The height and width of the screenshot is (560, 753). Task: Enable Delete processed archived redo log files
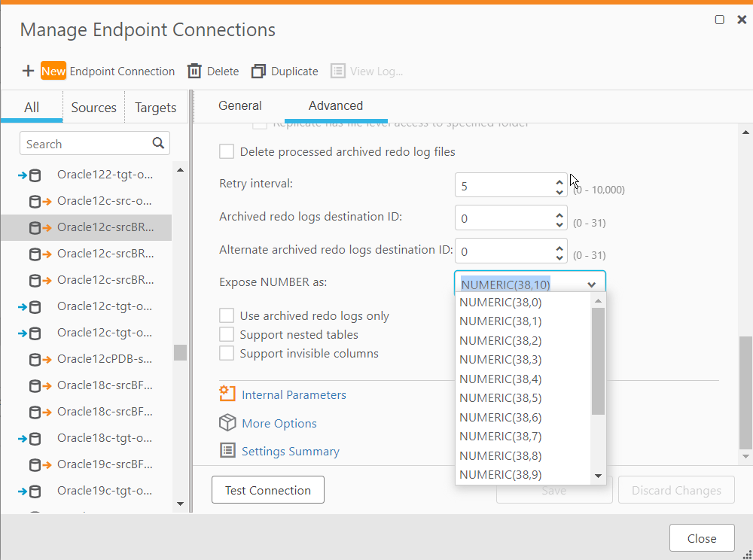(227, 151)
